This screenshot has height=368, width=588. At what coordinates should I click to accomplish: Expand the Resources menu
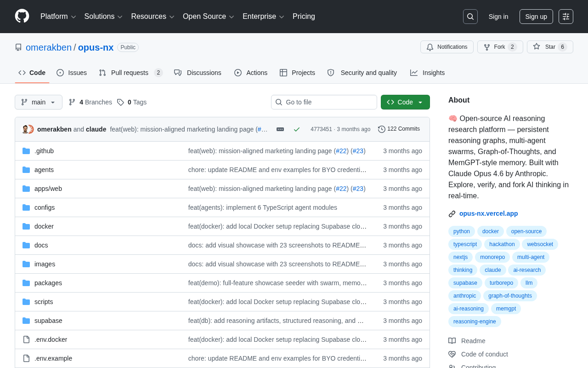153,17
